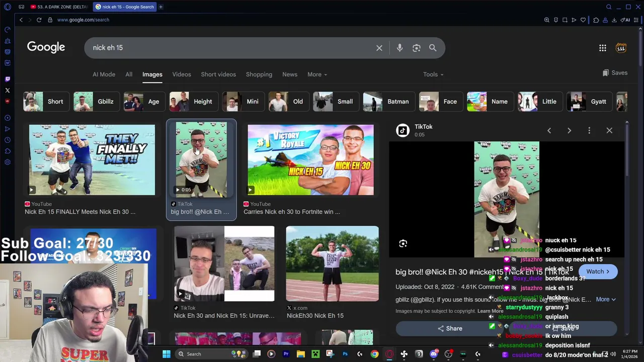Open the They Finally Met YouTube thumbnail

[92, 160]
